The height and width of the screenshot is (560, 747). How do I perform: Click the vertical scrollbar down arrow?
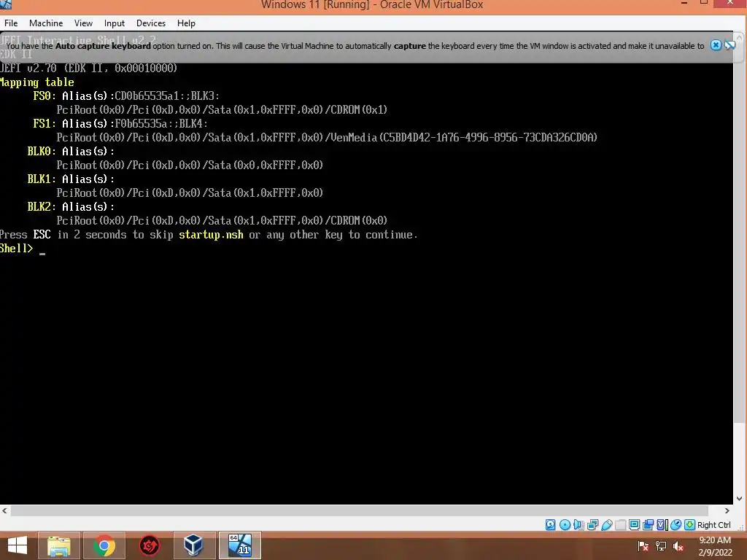coord(740,499)
